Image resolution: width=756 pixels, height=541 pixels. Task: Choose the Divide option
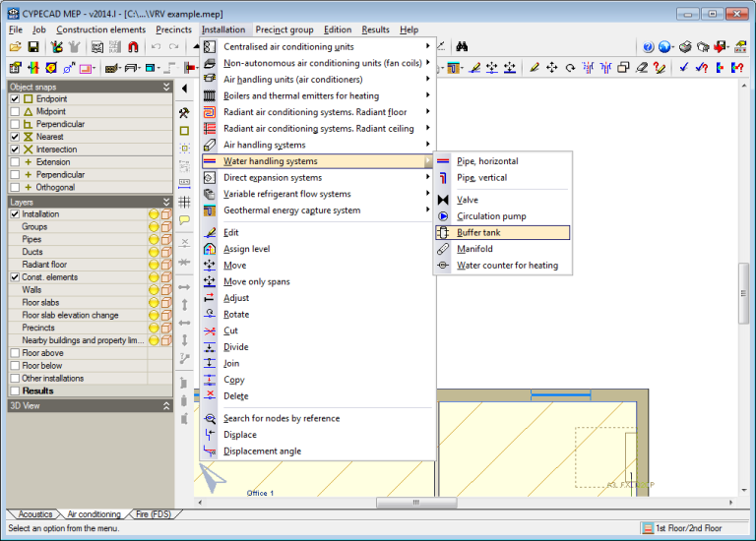(318, 347)
